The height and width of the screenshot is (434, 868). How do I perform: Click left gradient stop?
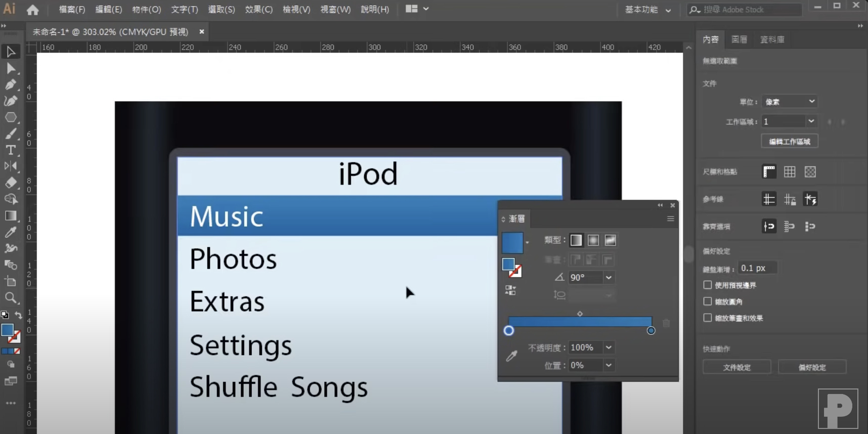click(x=509, y=330)
